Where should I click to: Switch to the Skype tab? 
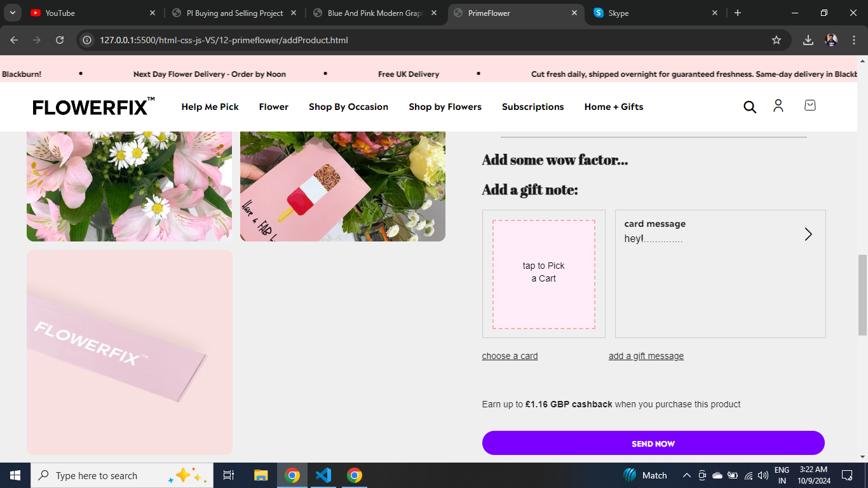click(x=657, y=13)
